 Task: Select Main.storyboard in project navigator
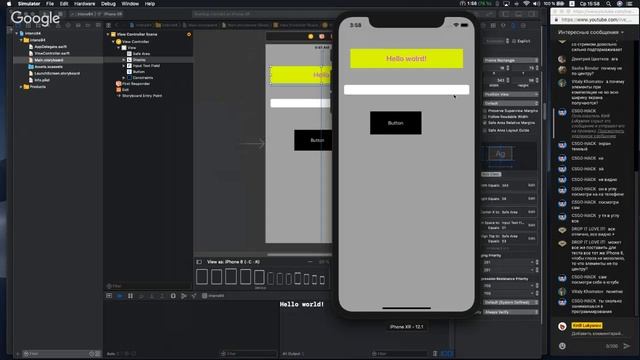tap(49, 60)
